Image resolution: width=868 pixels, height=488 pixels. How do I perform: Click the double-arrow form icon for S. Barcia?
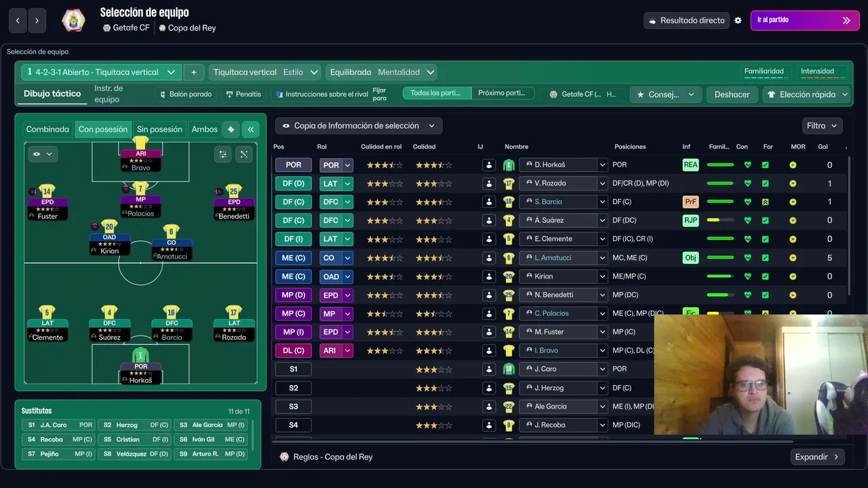766,202
